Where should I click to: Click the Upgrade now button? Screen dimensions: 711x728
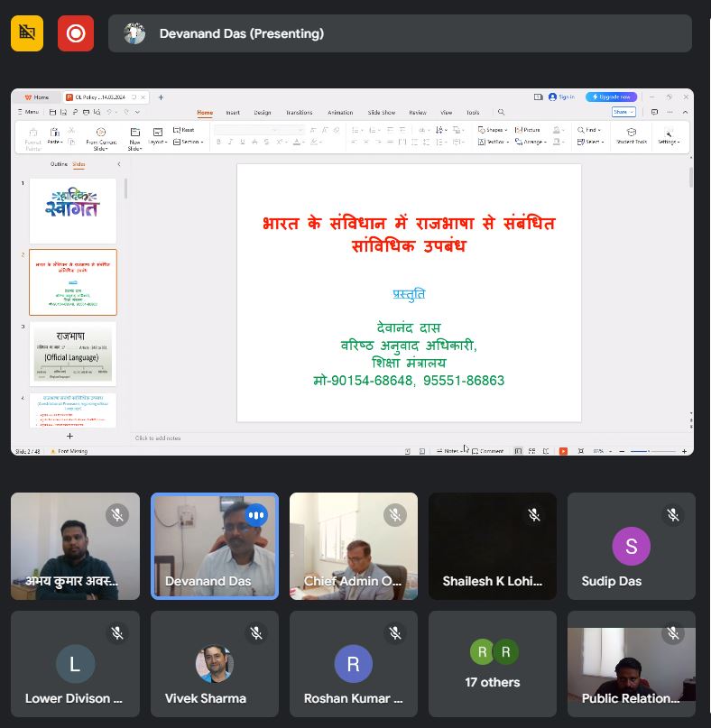point(612,97)
